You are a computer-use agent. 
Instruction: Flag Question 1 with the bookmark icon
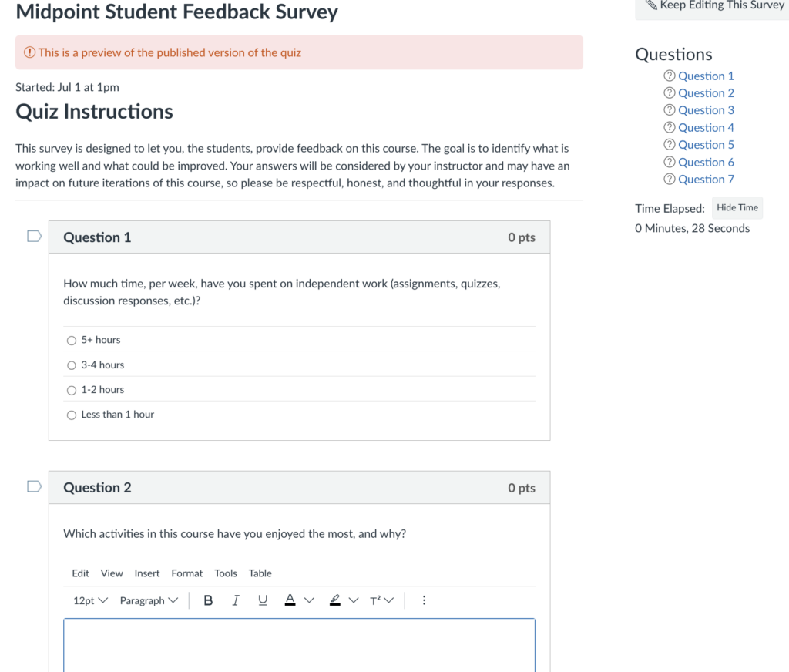(x=34, y=236)
